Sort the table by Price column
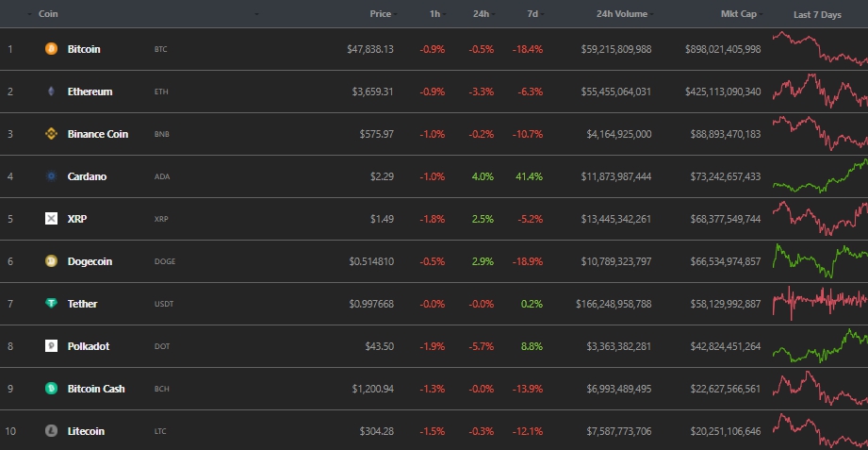This screenshot has height=450, width=868. tap(381, 14)
